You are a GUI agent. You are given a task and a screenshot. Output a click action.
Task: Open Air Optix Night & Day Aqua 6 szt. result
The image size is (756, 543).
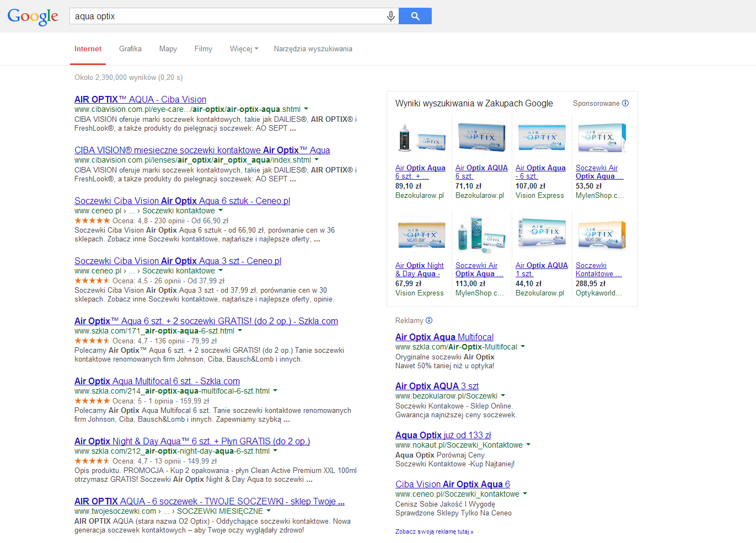[192, 441]
